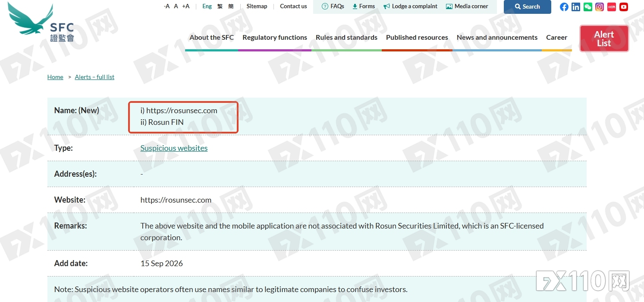Screen dimensions: 644x302
Task: Open the SFC WeChat icon
Action: (588, 6)
